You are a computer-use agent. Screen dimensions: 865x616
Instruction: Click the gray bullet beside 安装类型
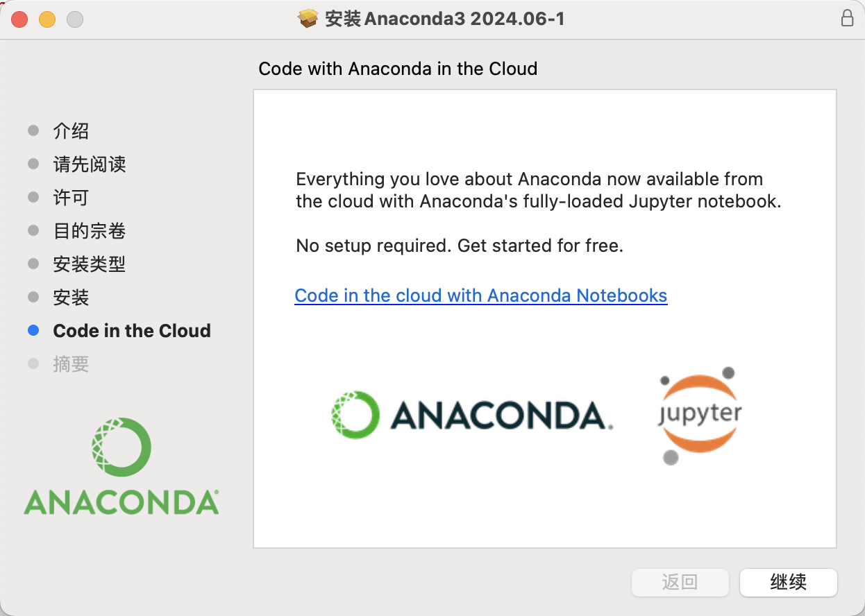[x=33, y=264]
